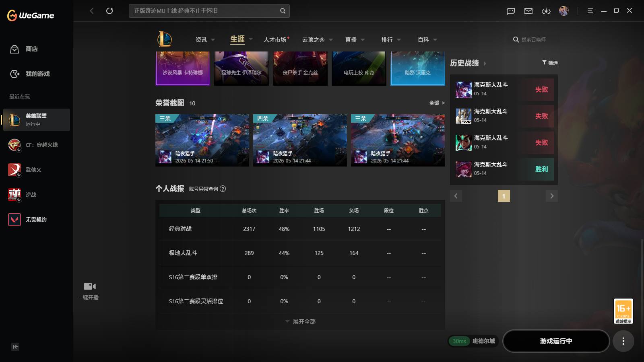Screen dimensions: 644x362
Task: Click the 经典对战 stats row
Action: click(300, 229)
